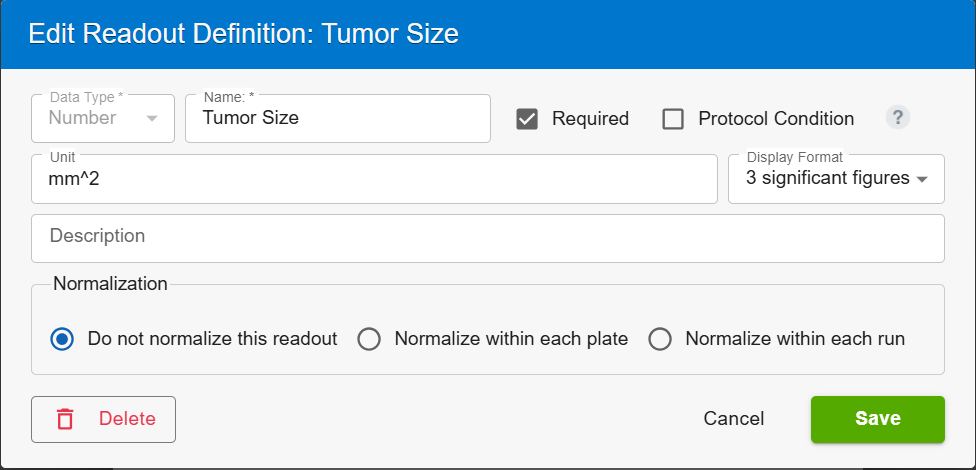
Task: Click the Delete button
Action: pos(103,419)
